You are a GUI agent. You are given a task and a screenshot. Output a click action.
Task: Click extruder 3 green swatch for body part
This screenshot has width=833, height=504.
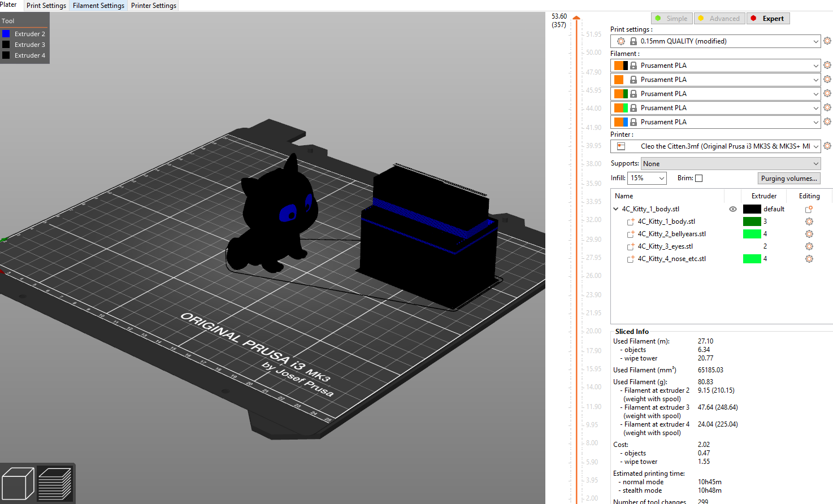pos(752,221)
